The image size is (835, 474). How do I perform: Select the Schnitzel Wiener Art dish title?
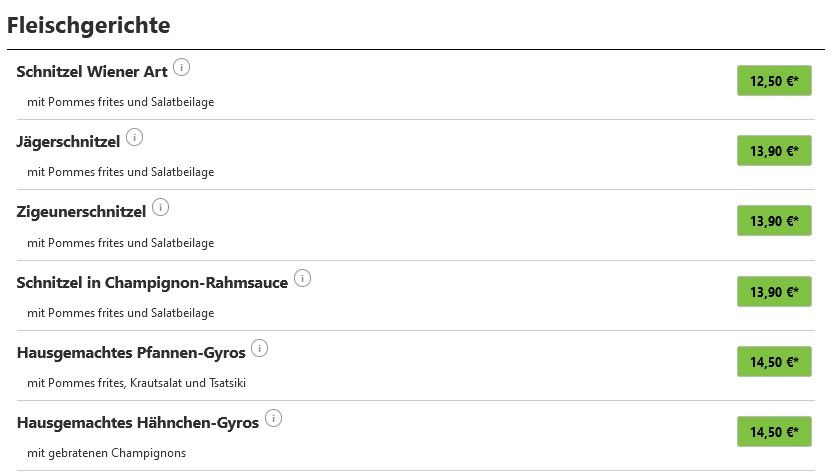pos(92,71)
